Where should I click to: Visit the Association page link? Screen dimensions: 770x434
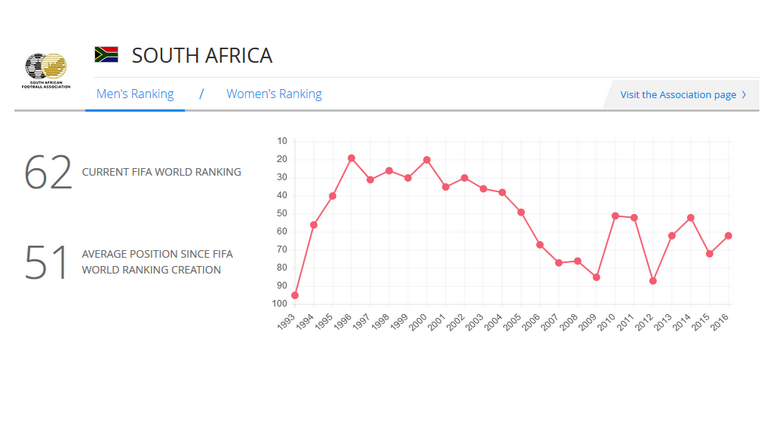coord(678,95)
